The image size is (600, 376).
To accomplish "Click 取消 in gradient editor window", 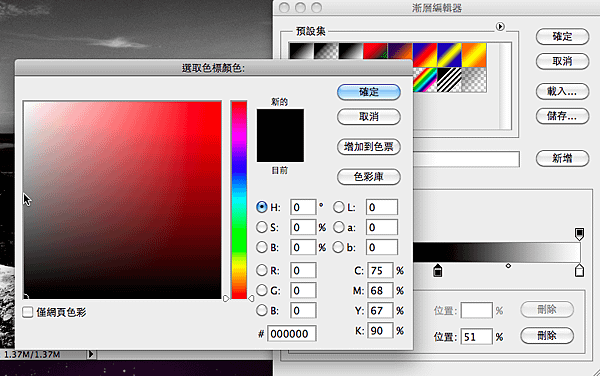I will (x=562, y=61).
